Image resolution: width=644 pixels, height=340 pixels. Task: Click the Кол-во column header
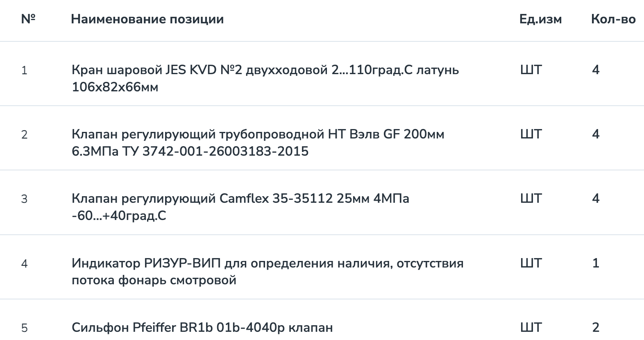pyautogui.click(x=613, y=19)
